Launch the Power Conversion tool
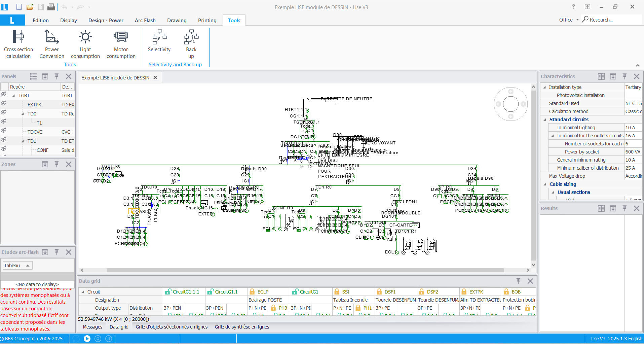Viewport: 644px width, 344px height. [x=52, y=44]
